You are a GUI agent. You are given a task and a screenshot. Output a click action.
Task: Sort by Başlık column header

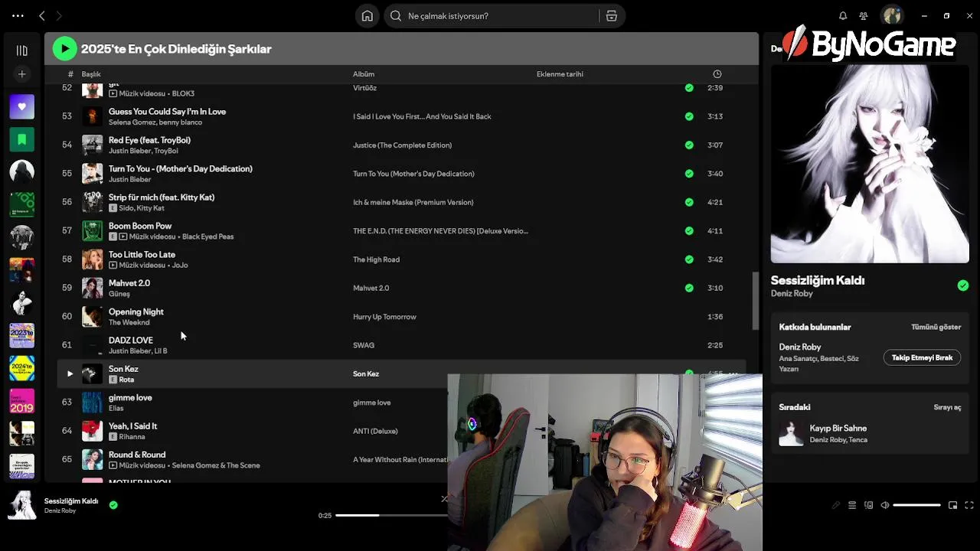pos(91,74)
